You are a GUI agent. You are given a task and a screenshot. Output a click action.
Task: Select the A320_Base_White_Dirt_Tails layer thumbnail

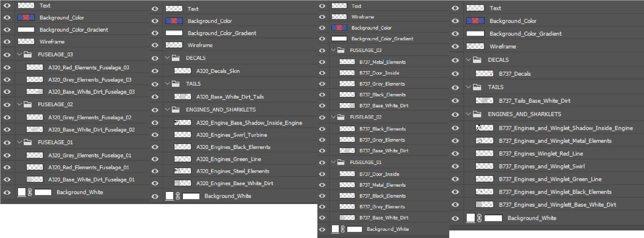click(183, 97)
